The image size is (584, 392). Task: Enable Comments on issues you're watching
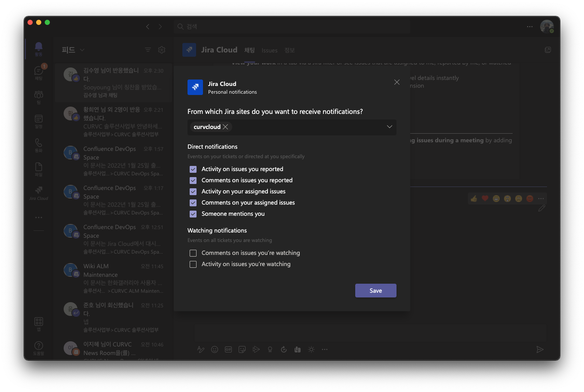coord(193,253)
